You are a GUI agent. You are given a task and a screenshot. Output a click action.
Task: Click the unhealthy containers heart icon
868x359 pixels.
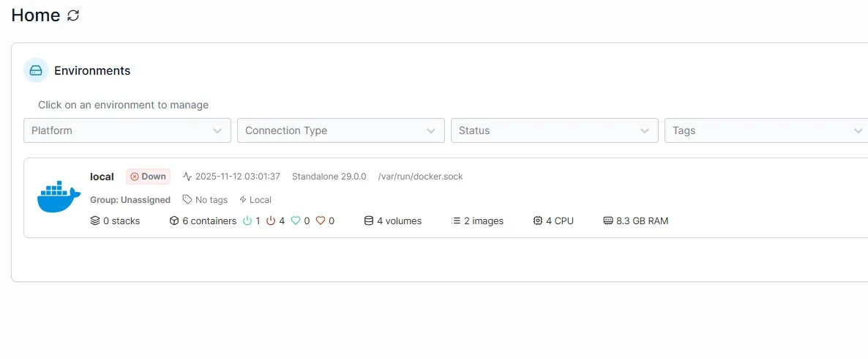click(321, 221)
